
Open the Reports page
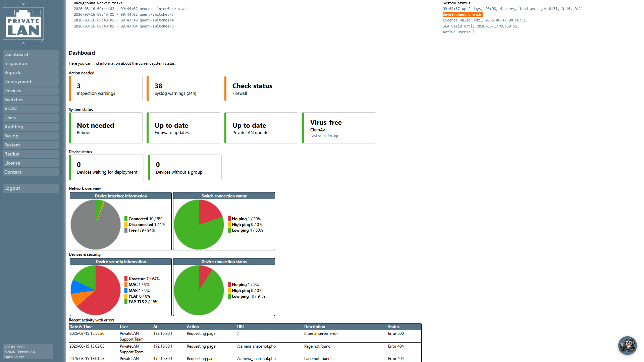pos(31,73)
